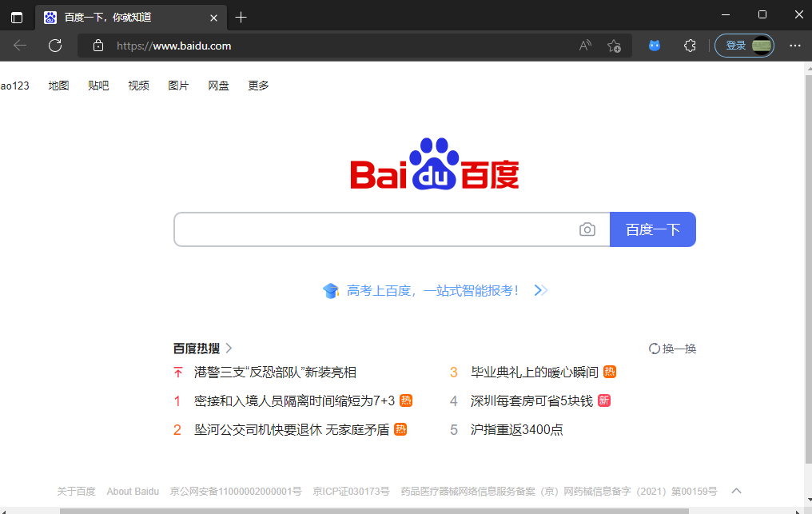Open 药品医疗器械网络信息服务备案 link

click(559, 491)
